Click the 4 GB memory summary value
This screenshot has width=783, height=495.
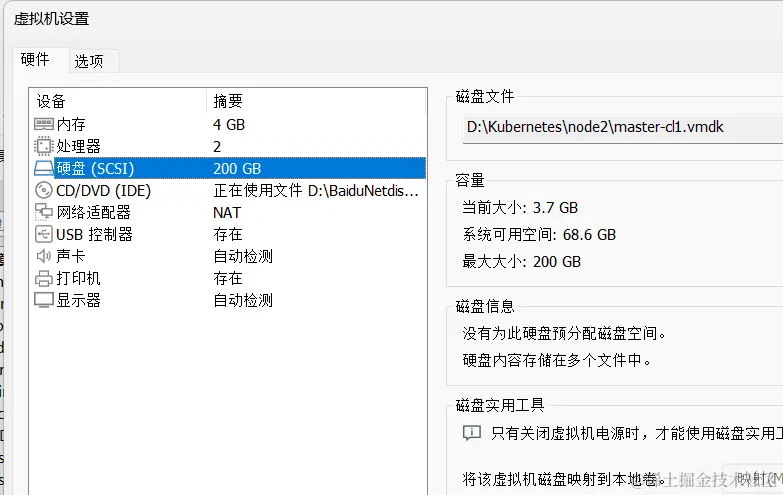[x=229, y=124]
